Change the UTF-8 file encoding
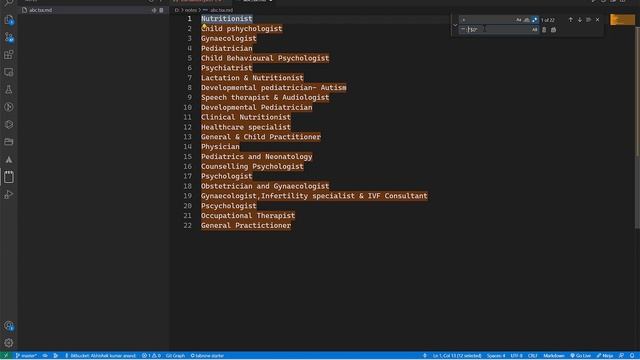The height and width of the screenshot is (360, 640). click(x=516, y=356)
